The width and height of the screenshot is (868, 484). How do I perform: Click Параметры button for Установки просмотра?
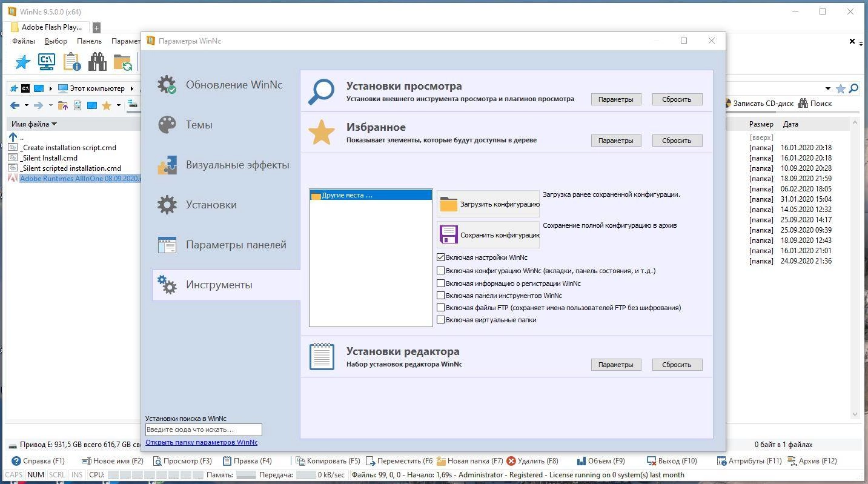coord(615,99)
